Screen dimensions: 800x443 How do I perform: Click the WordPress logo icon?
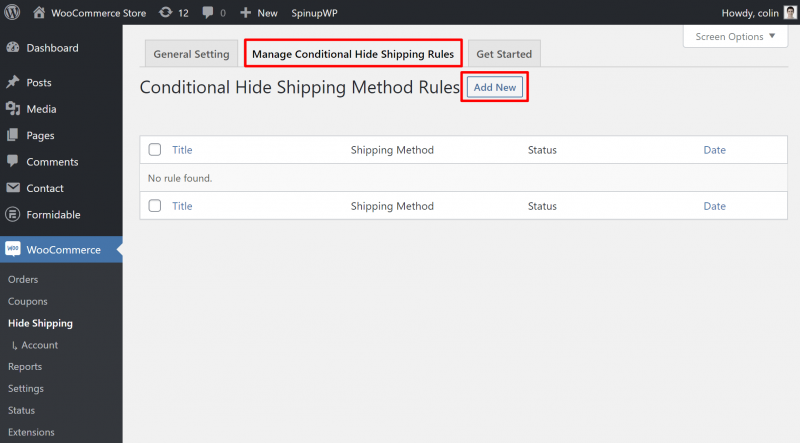tap(12, 12)
